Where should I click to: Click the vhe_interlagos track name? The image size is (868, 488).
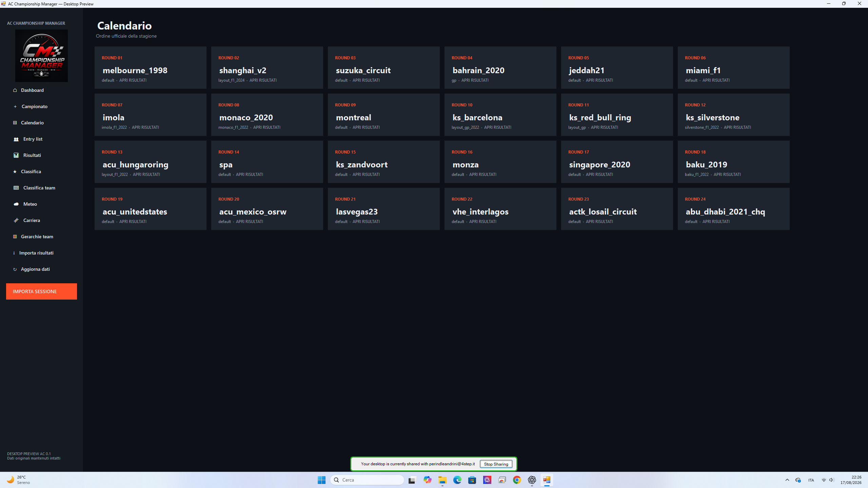point(480,212)
